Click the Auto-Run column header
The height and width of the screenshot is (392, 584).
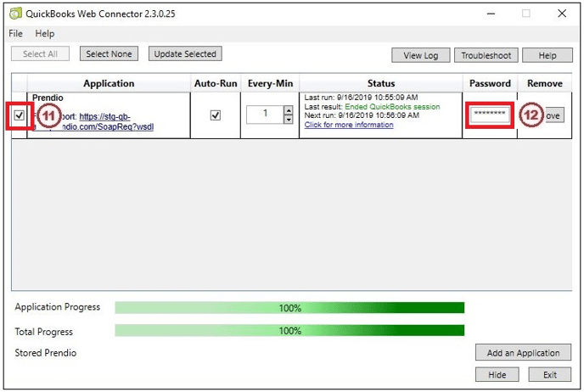[x=216, y=83]
